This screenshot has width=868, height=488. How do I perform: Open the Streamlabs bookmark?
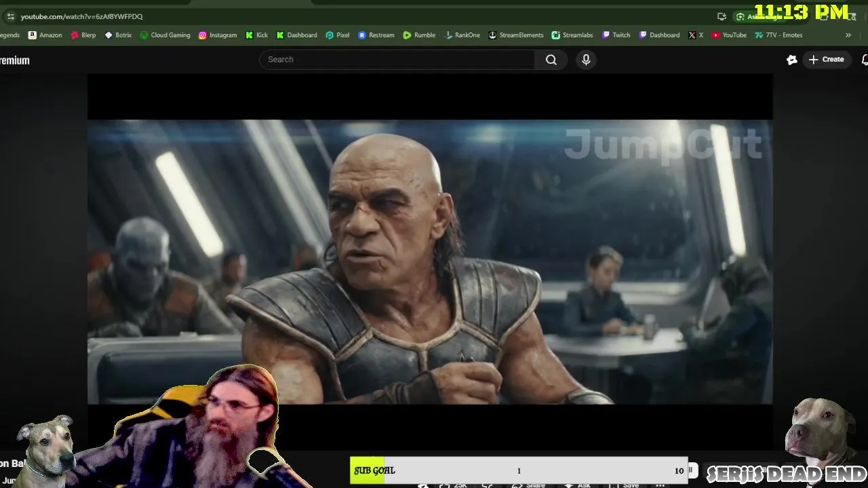pos(573,35)
